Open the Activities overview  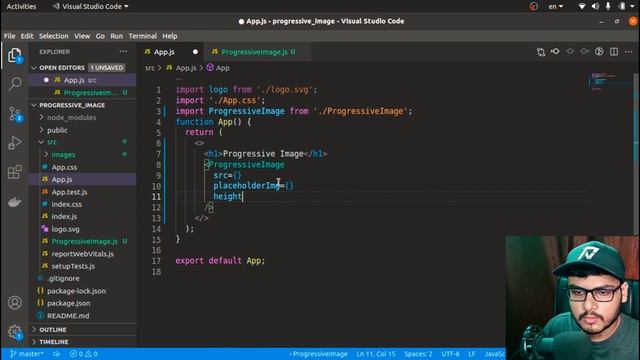(x=21, y=6)
